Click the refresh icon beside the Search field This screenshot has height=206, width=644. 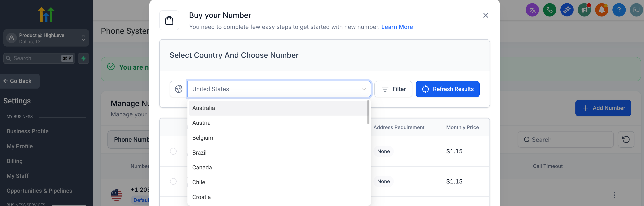[626, 139]
